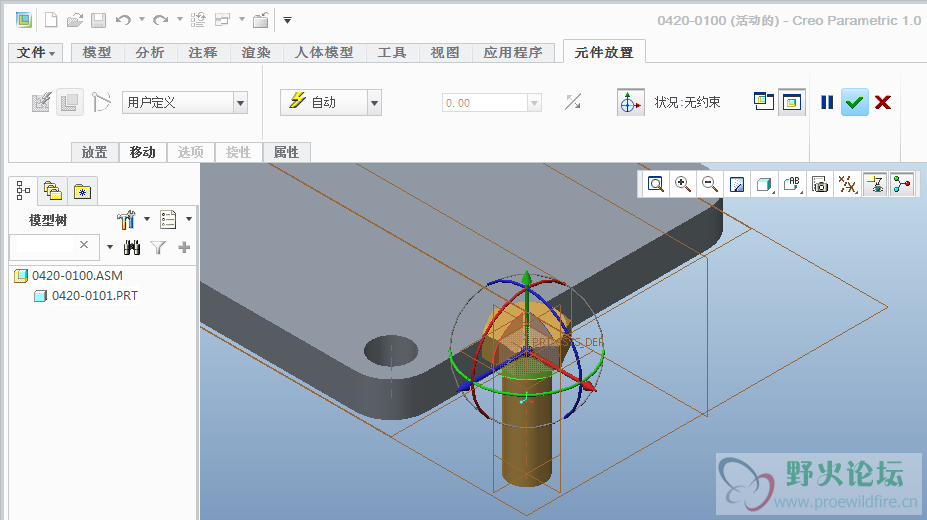Click the binoculars find icon
This screenshot has height=520, width=927.
pos(132,247)
